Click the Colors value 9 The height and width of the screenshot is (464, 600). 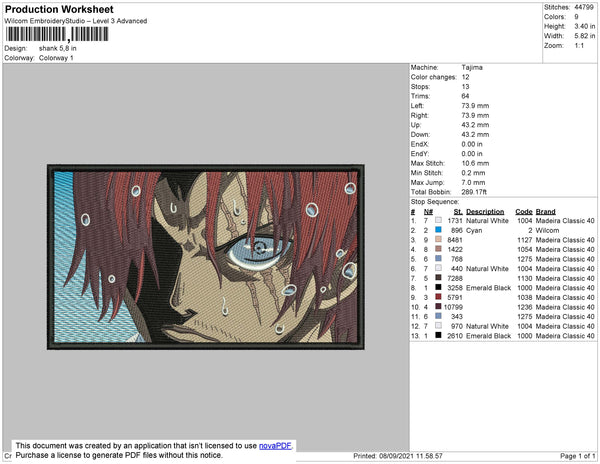tap(576, 17)
